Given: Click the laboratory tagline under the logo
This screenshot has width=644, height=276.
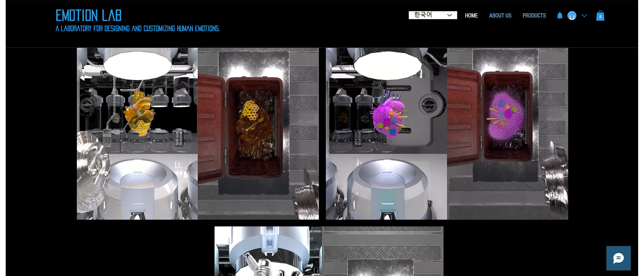Looking at the screenshot, I should click(x=138, y=29).
